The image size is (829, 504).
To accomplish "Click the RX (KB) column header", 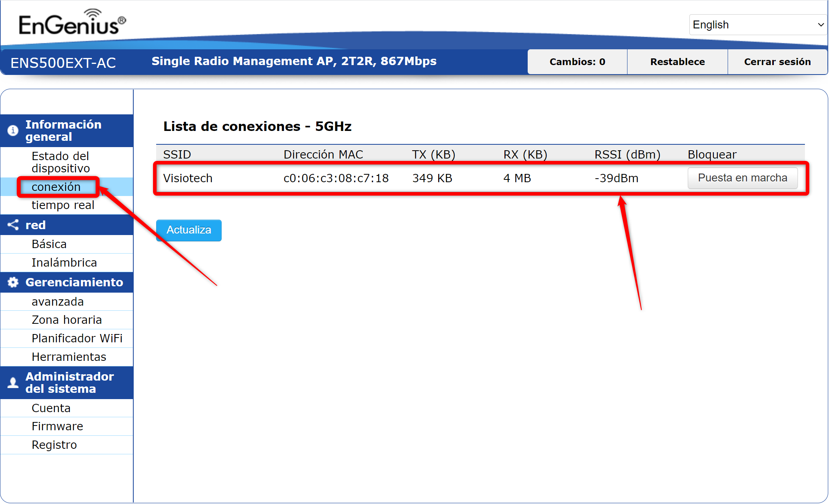I will (x=525, y=155).
